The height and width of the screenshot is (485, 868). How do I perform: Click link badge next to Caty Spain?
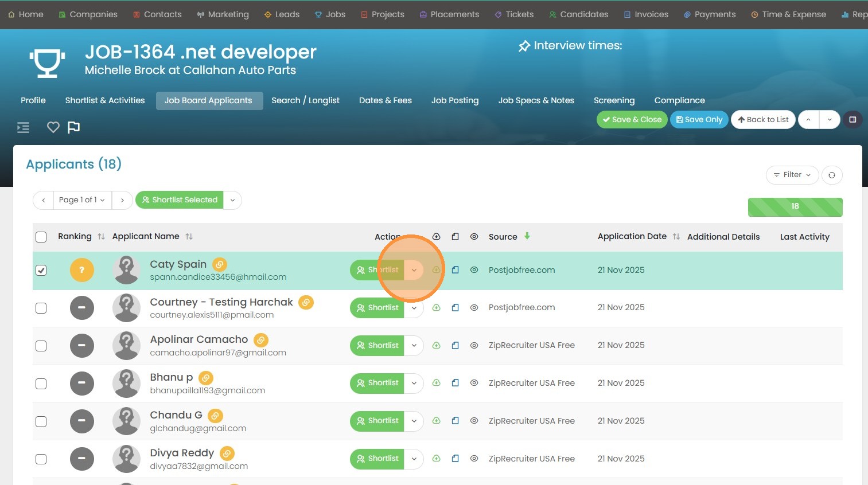click(x=220, y=264)
